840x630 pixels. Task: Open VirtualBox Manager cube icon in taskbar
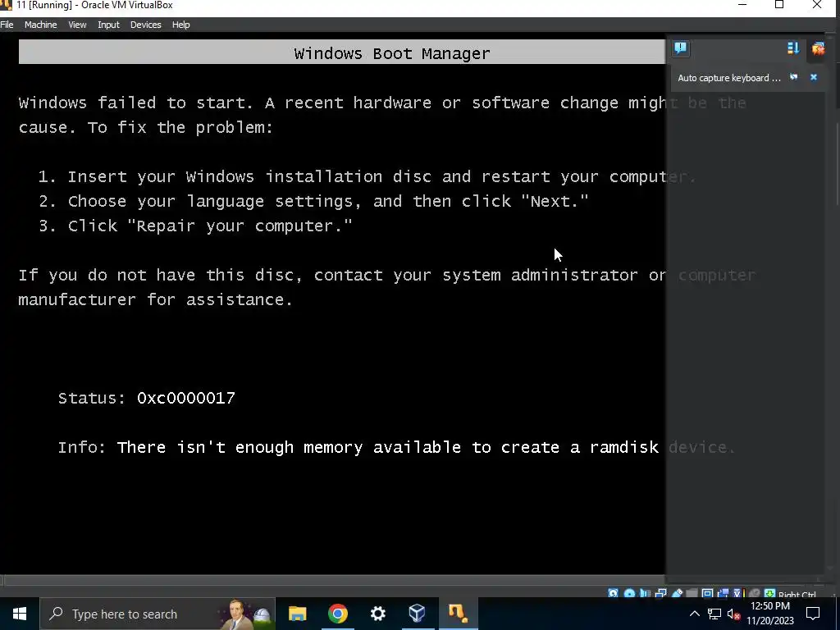click(x=418, y=614)
